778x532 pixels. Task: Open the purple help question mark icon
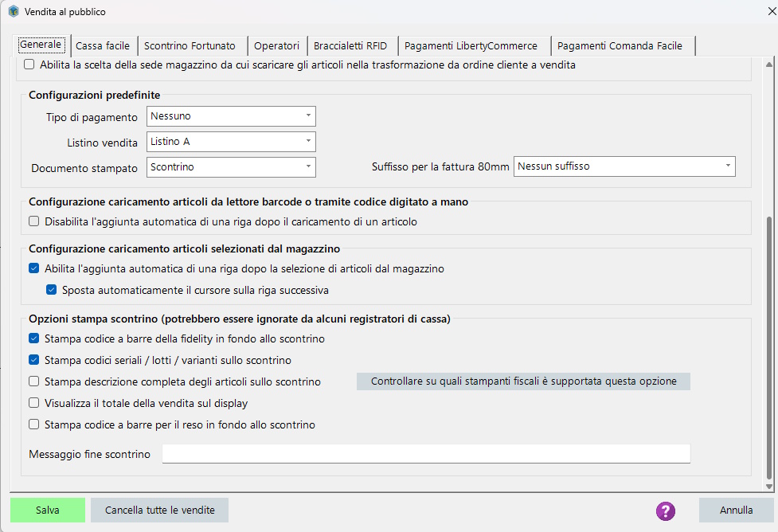[666, 510]
